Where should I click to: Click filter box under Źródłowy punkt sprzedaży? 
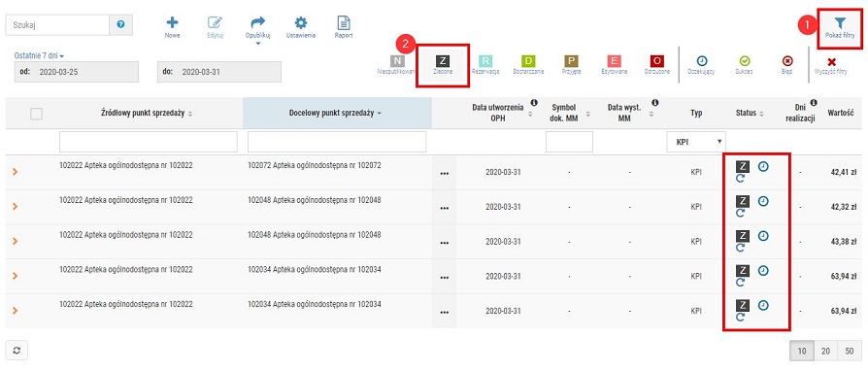click(149, 142)
